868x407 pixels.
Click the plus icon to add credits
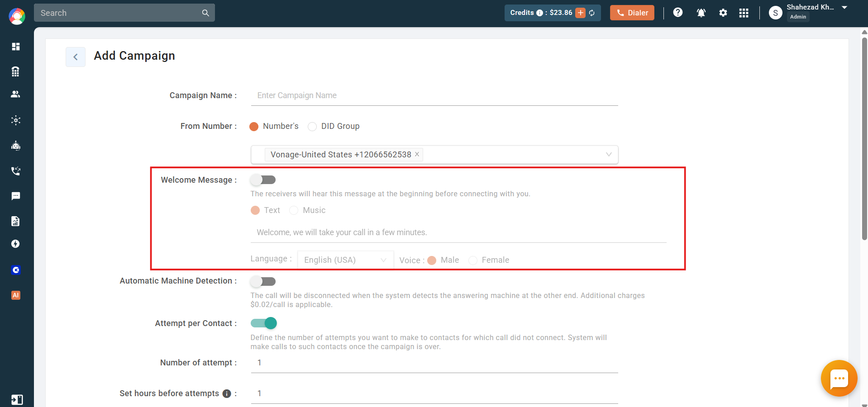[580, 13]
